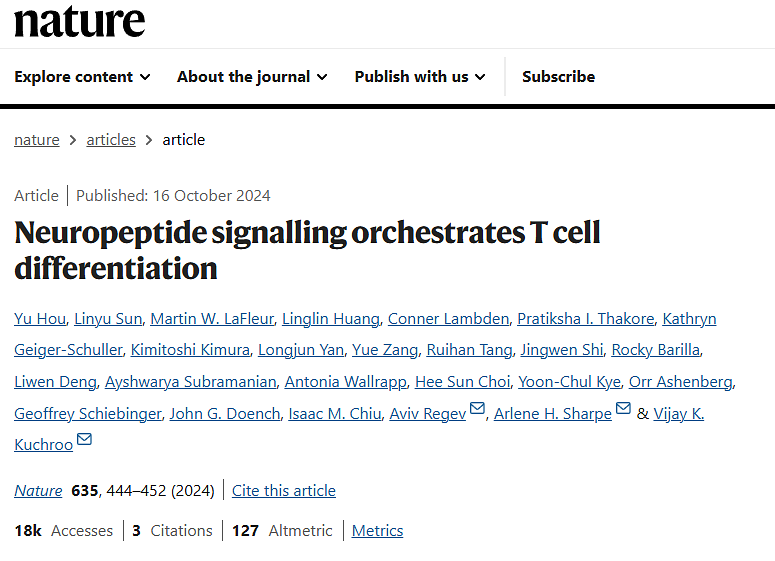Click email icon beside Aviv Regev
This screenshot has height=561, width=775.
point(477,409)
